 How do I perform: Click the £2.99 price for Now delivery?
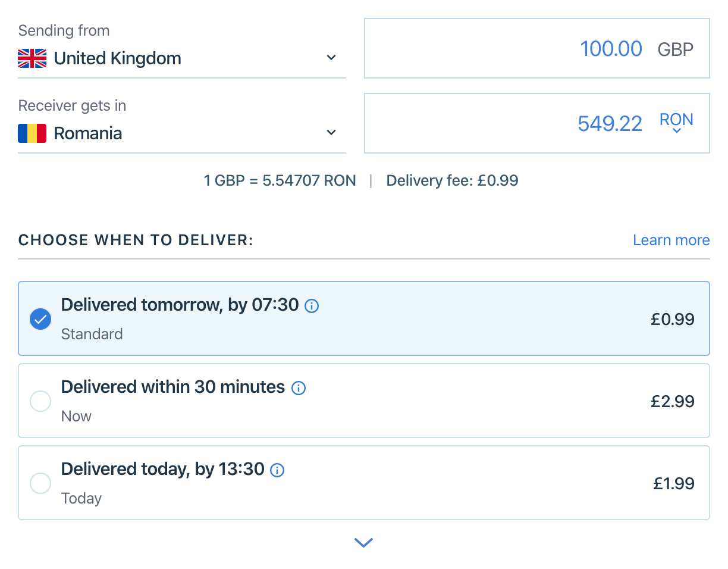[673, 401]
